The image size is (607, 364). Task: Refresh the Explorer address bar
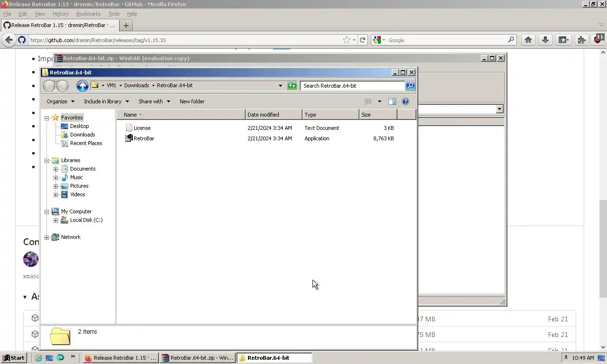(x=293, y=86)
